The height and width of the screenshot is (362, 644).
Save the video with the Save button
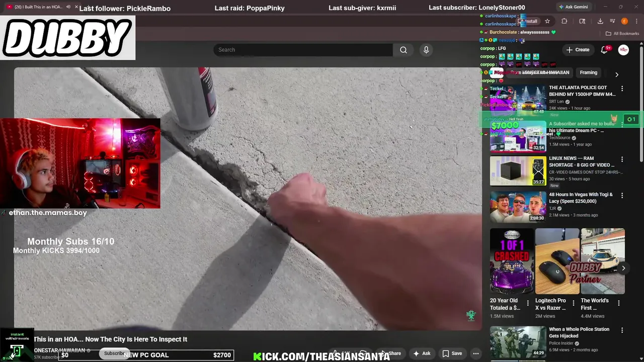coord(451,353)
